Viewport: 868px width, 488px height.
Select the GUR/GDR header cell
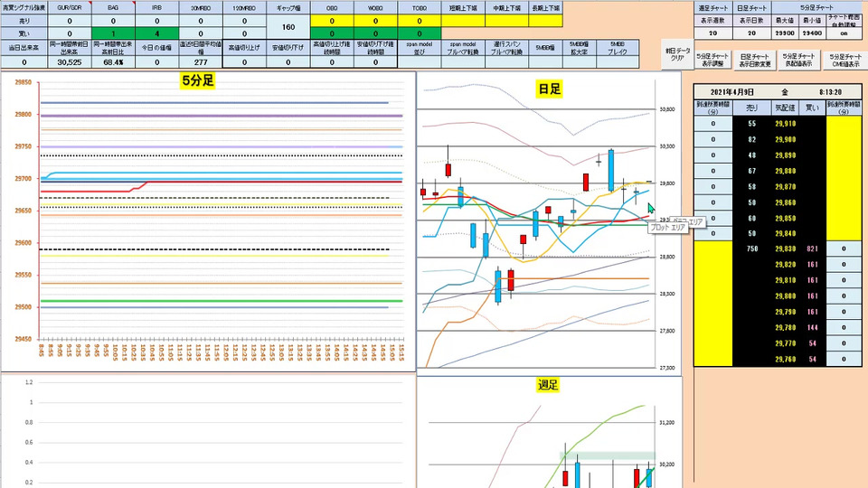[x=70, y=8]
